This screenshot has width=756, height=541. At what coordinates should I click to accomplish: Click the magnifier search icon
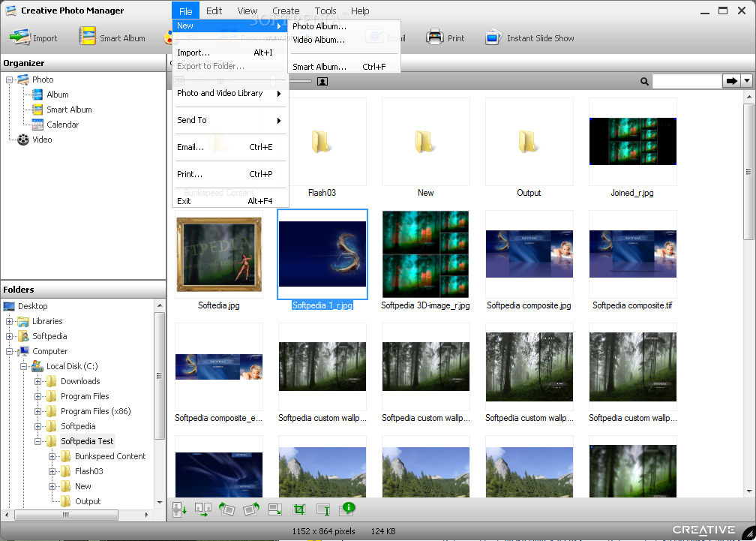tap(644, 82)
